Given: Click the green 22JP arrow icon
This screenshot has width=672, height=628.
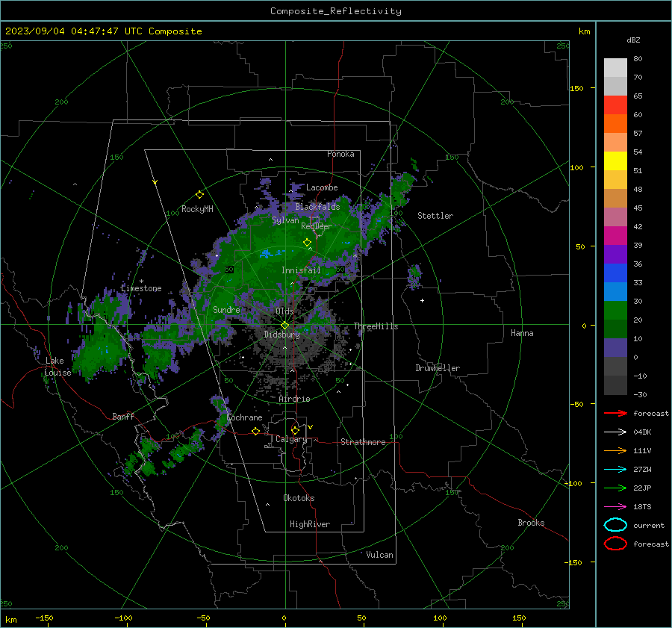Looking at the screenshot, I should point(615,488).
